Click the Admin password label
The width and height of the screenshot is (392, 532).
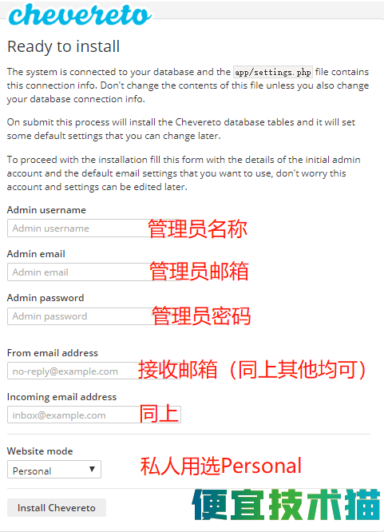pyautogui.click(x=46, y=298)
